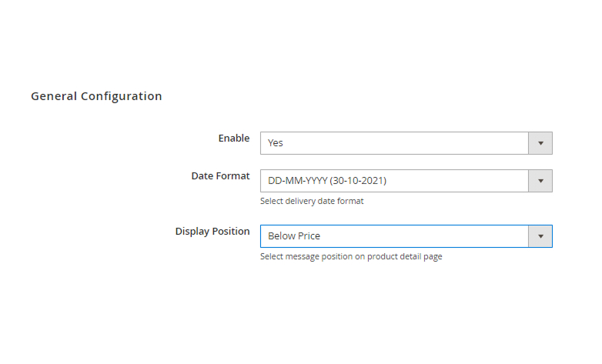
Task: Open the DD-MM-YYYY date format select box
Action: pos(394,181)
